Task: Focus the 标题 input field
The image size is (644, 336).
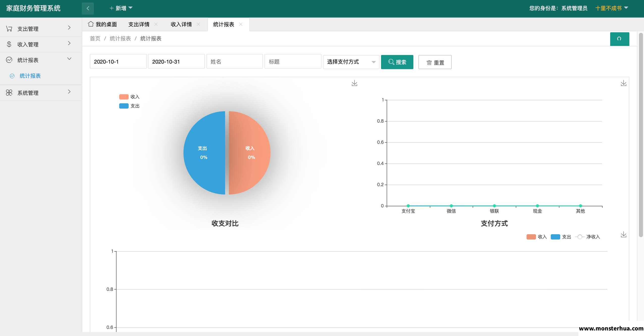Action: (293, 62)
